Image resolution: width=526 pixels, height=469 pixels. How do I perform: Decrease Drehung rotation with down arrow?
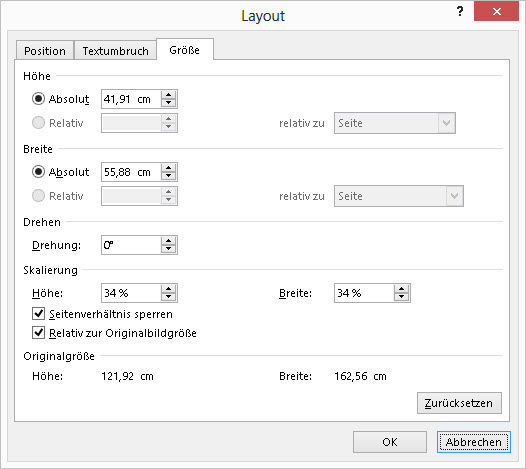168,249
